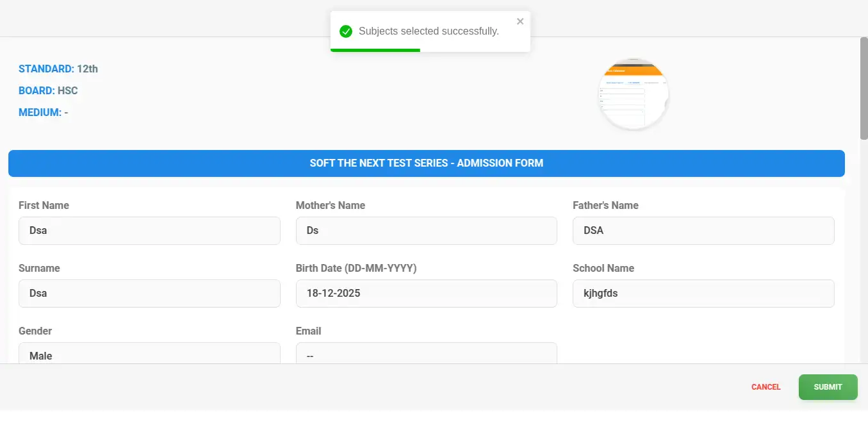868x432 pixels.
Task: Click into the Father's Name field
Action: tap(703, 231)
